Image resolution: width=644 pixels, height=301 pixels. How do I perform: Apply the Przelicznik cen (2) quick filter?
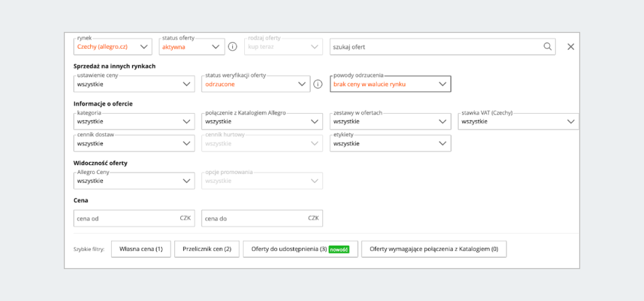pos(207,249)
